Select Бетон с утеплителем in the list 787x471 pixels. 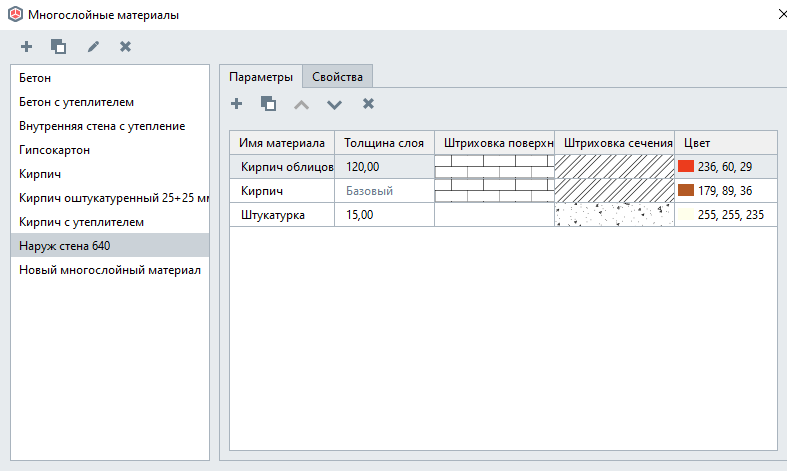pyautogui.click(x=77, y=102)
